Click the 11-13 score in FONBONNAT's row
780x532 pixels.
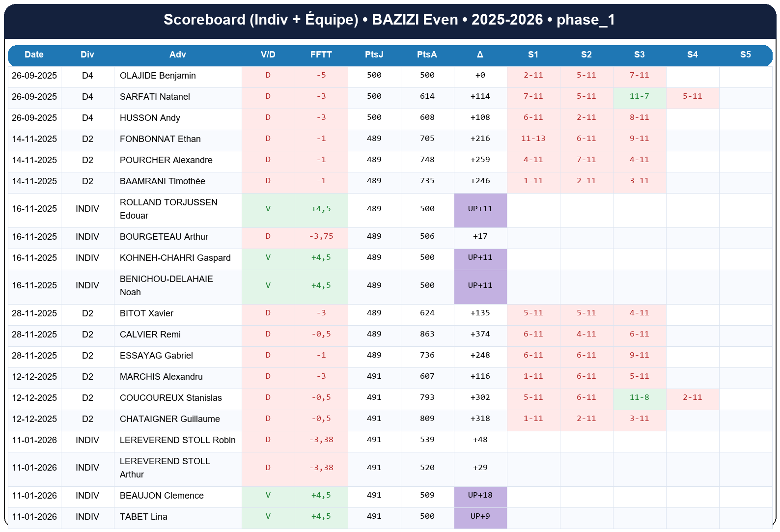[x=533, y=139]
